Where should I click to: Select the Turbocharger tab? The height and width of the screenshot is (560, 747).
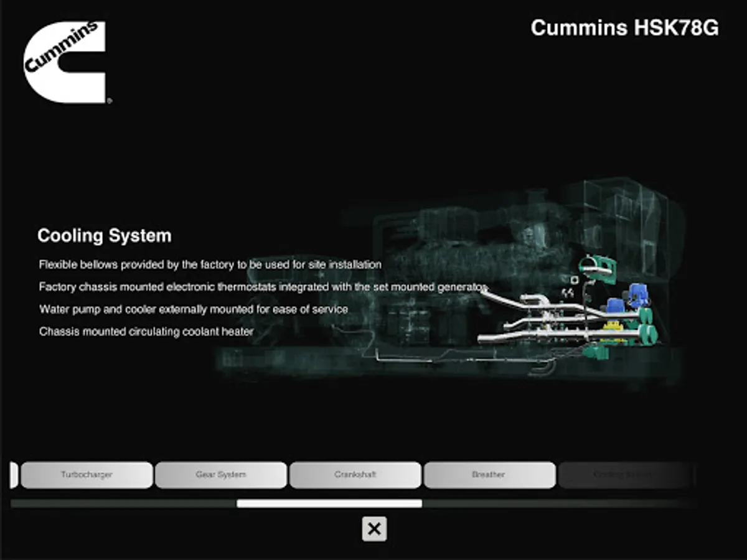click(87, 475)
